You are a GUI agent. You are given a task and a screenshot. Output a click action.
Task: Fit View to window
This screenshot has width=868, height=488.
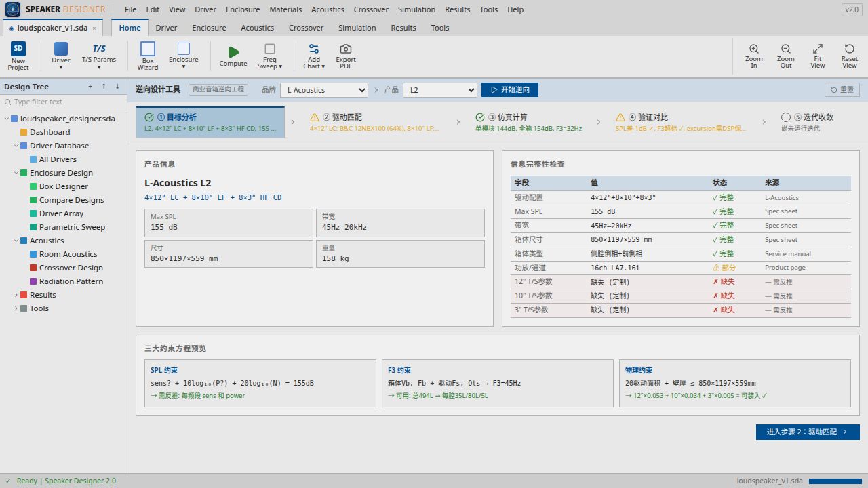[818, 56]
